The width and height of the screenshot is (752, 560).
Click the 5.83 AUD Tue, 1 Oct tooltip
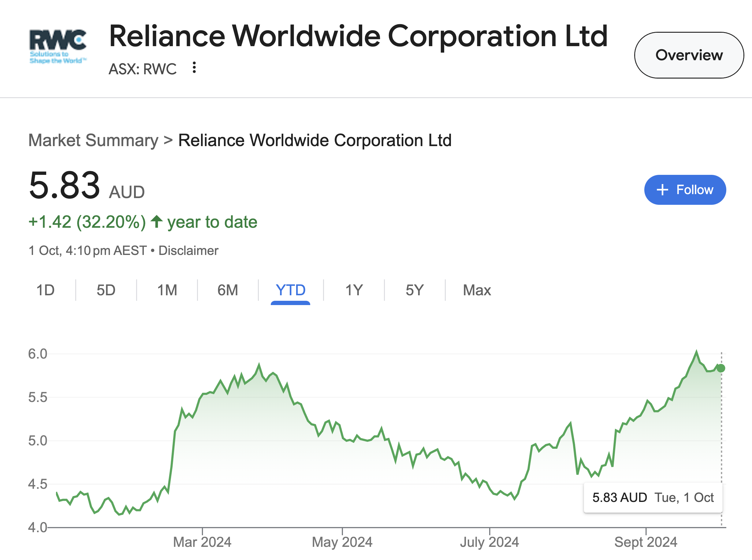[x=653, y=498]
